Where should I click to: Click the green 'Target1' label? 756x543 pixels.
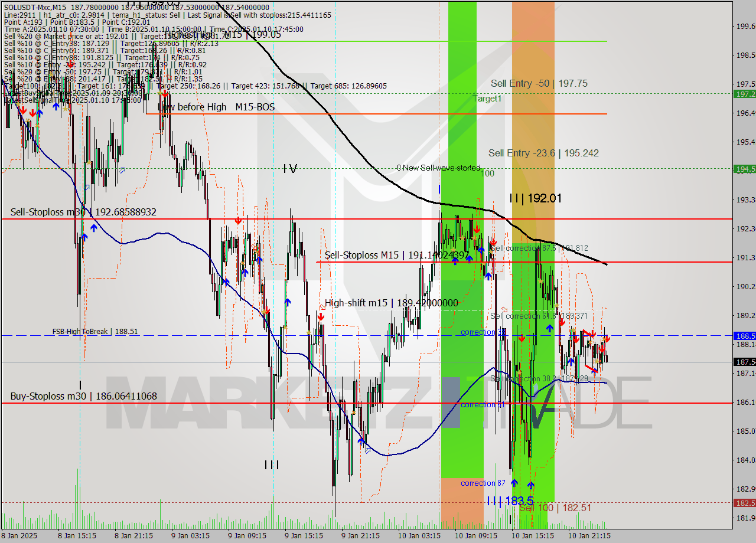pyautogui.click(x=487, y=99)
